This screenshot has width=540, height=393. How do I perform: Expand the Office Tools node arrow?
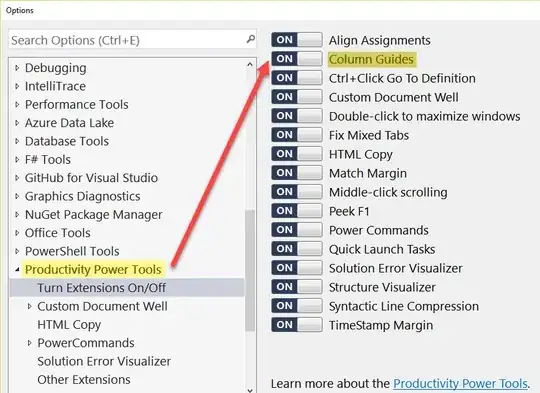(17, 233)
